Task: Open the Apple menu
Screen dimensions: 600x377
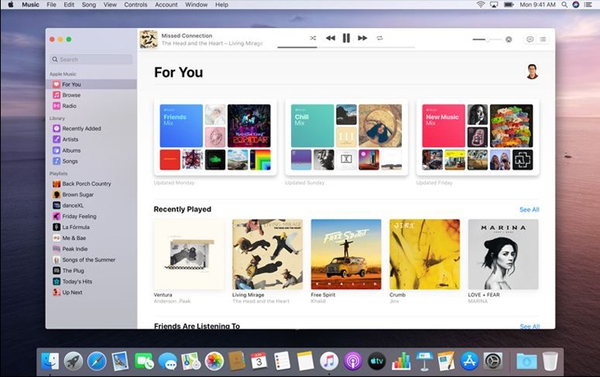Action: point(11,5)
